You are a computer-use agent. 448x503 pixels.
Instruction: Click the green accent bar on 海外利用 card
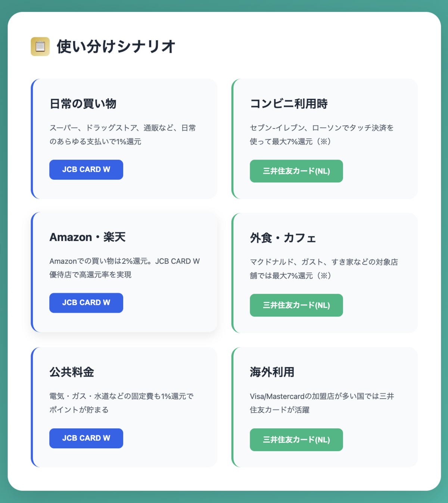pos(233,407)
